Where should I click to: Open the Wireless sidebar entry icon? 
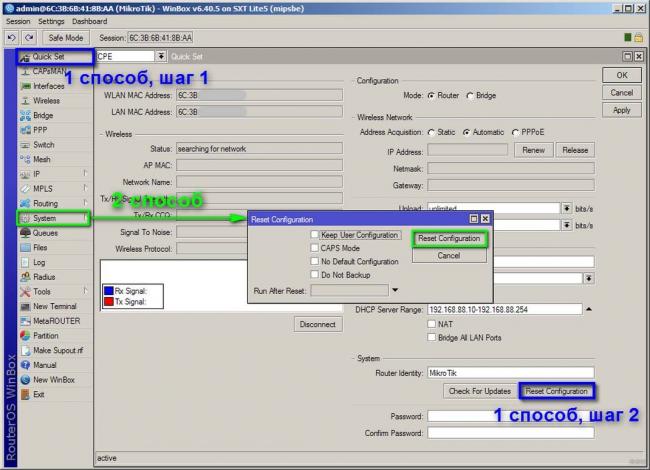coord(26,101)
